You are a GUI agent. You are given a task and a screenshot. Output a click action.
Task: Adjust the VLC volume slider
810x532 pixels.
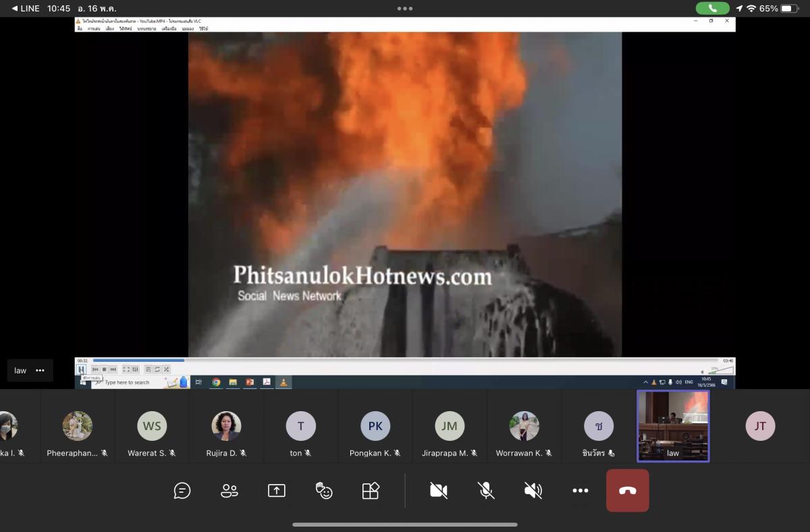720,371
